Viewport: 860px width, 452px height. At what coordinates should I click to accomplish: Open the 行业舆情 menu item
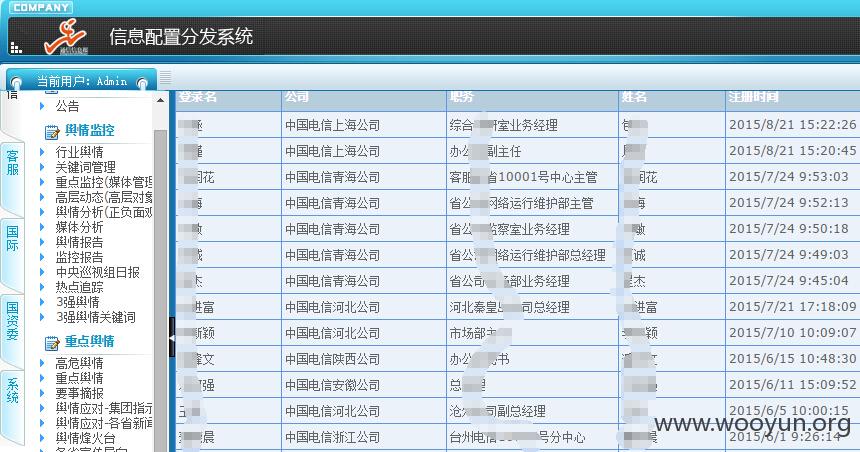(80, 152)
